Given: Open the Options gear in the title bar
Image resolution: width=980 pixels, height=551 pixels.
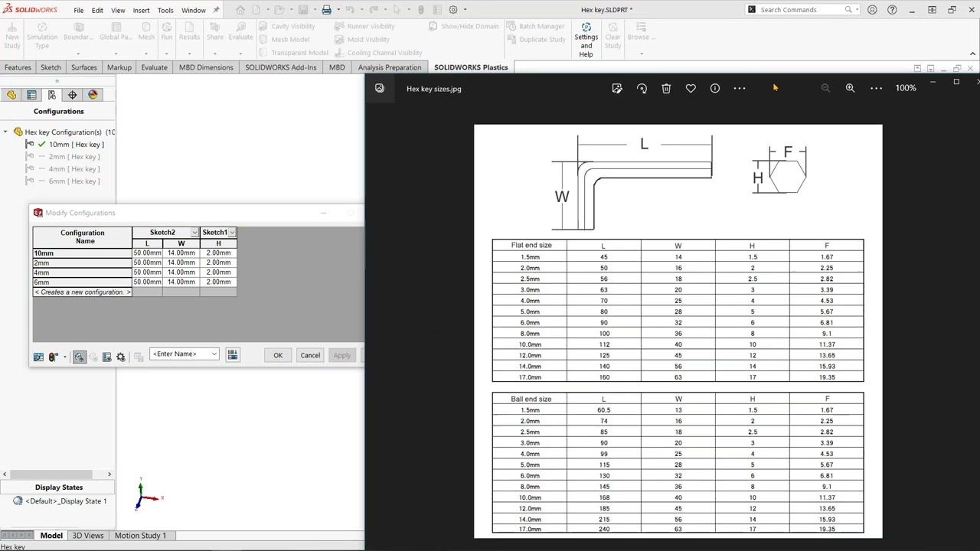Looking at the screenshot, I should click(x=453, y=10).
